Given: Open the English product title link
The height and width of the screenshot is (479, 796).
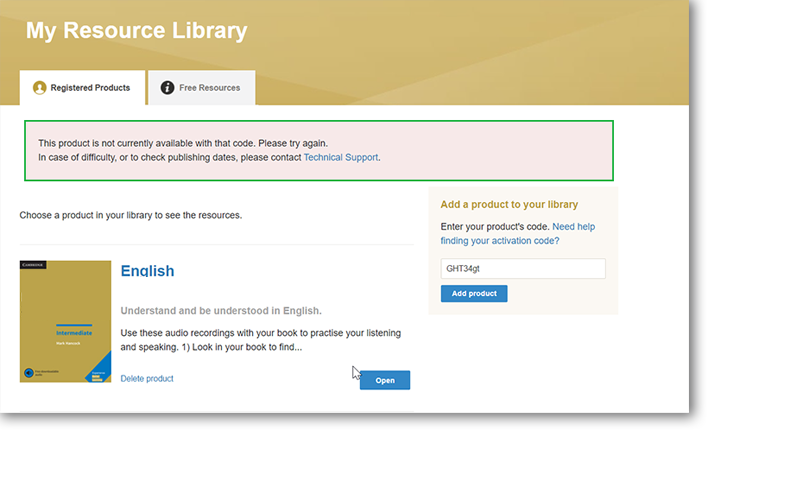Looking at the screenshot, I should pyautogui.click(x=147, y=271).
